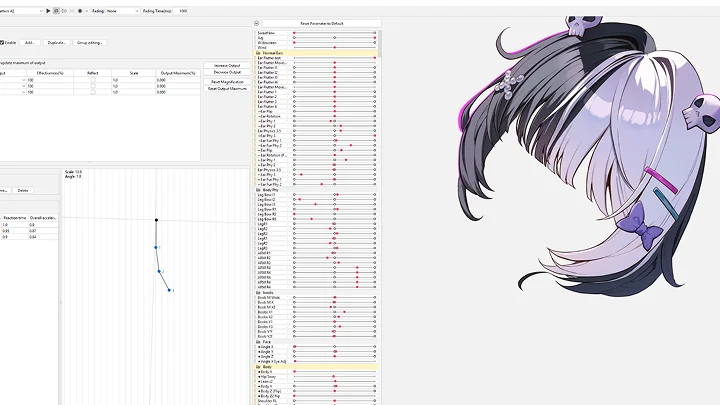
Task: Select pendulum point 2 in the graph
Action: (x=159, y=271)
